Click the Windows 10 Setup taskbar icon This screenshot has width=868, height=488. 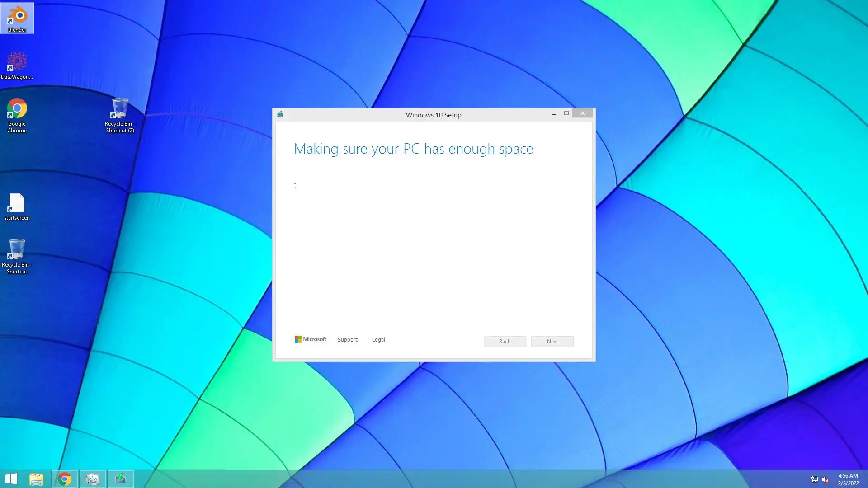[121, 479]
